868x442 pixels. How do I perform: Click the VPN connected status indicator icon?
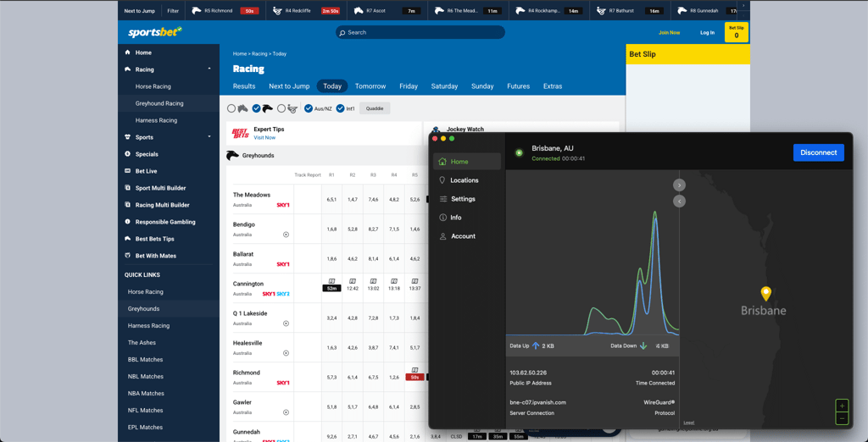pos(520,152)
